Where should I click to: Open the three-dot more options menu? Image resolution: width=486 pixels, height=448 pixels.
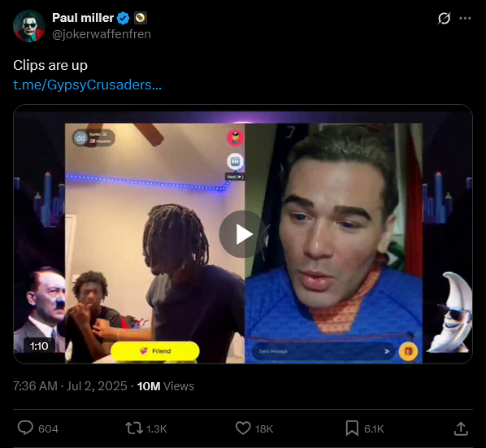[465, 18]
